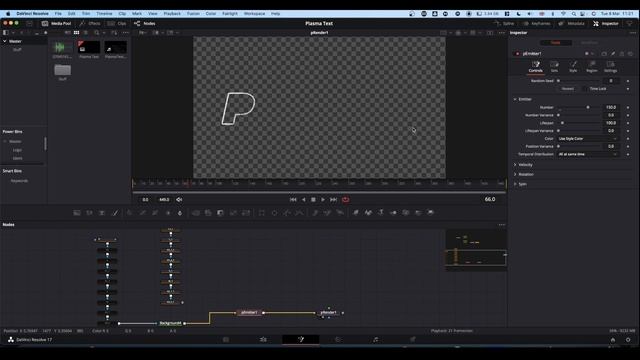Open the Color dropdown set to Use Style Color
640x360 pixels.
[x=588, y=139]
